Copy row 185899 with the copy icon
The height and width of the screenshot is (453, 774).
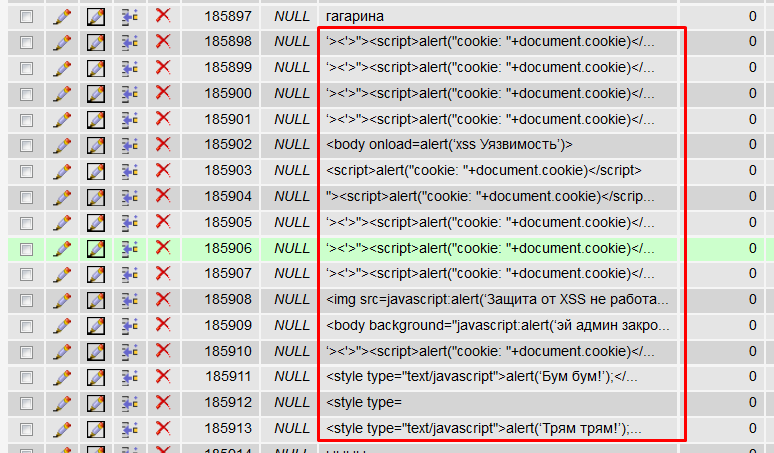(x=129, y=68)
